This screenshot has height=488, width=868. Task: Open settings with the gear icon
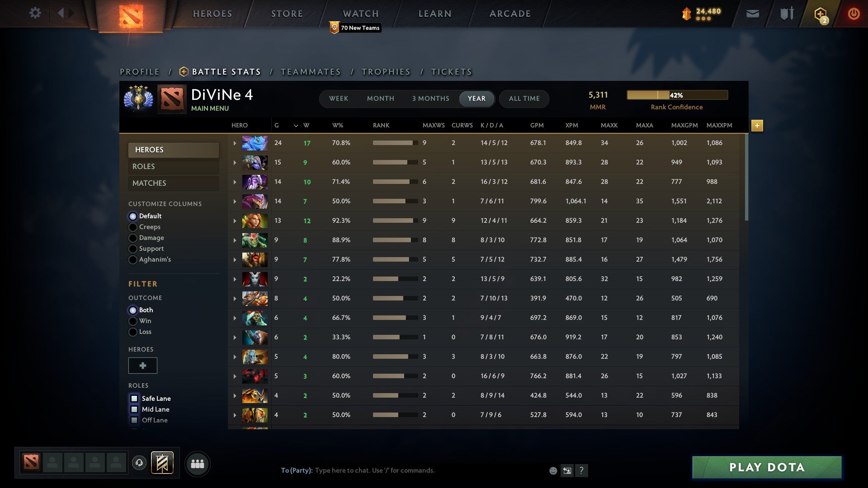click(35, 13)
